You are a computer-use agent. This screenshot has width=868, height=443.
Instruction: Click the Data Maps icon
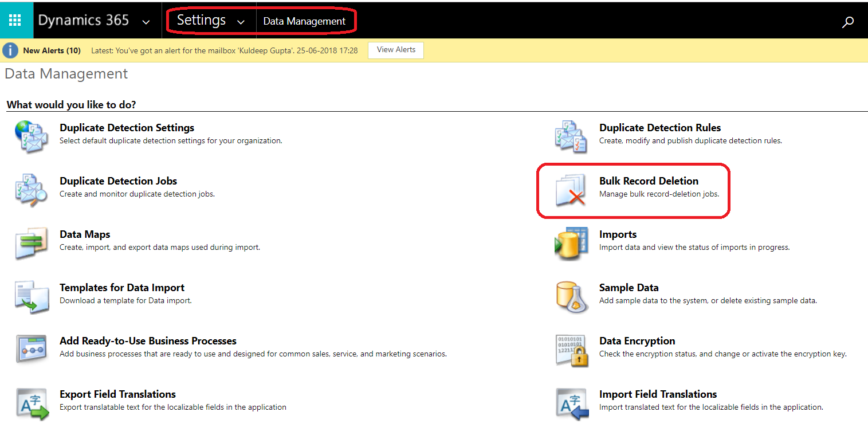pyautogui.click(x=32, y=243)
